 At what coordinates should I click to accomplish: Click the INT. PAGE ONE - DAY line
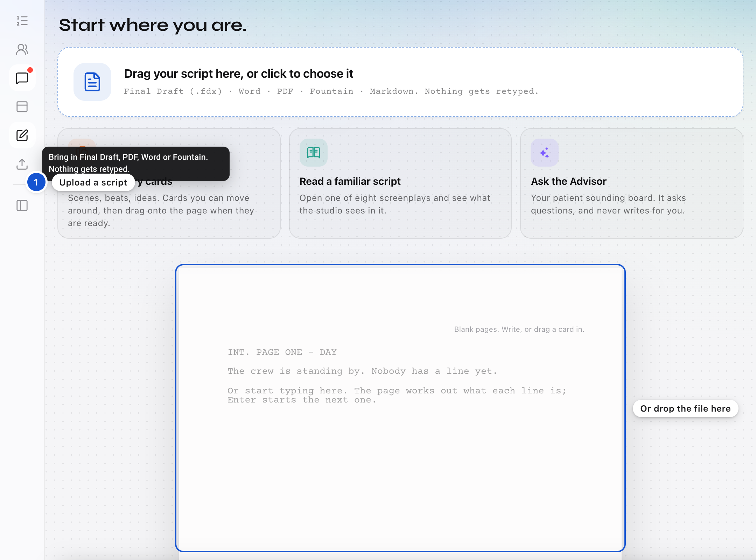click(282, 352)
